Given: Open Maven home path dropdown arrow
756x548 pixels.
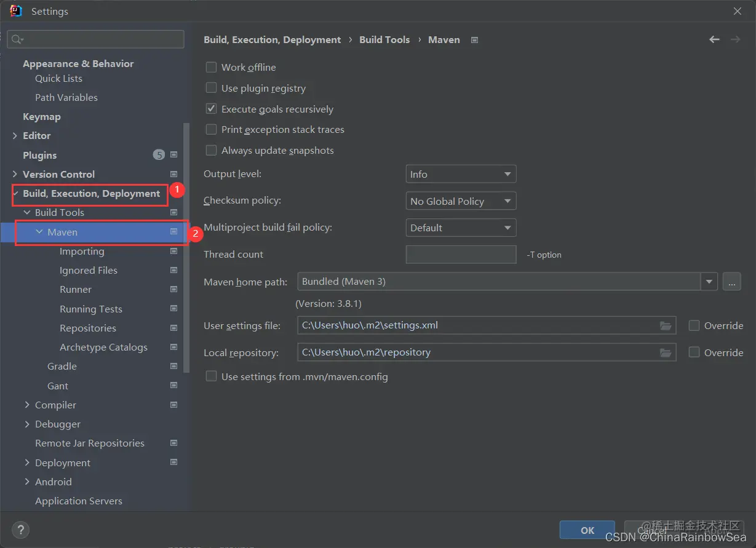Looking at the screenshot, I should click(709, 282).
